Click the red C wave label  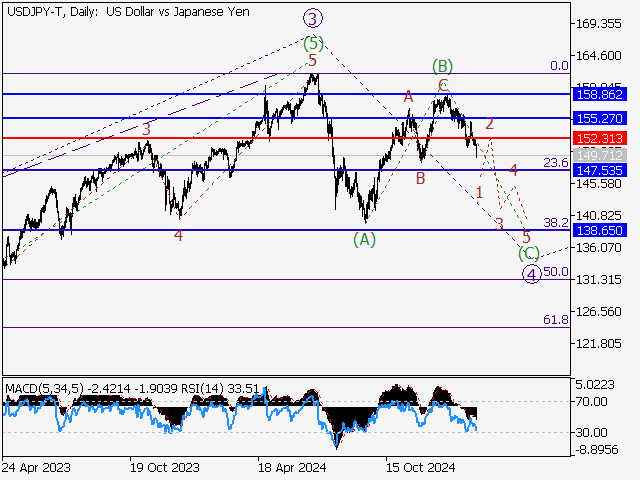coord(443,86)
